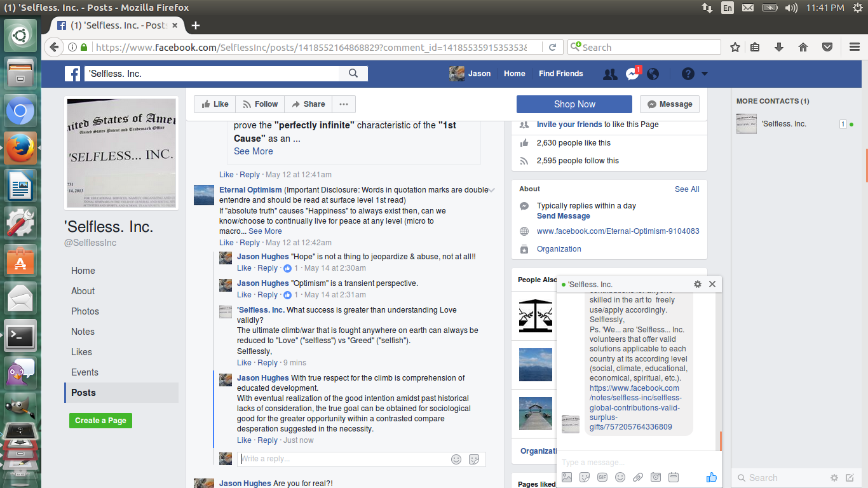Viewport: 868px width, 488px height.
Task: Open the notes link in chat message
Action: pyautogui.click(x=634, y=407)
